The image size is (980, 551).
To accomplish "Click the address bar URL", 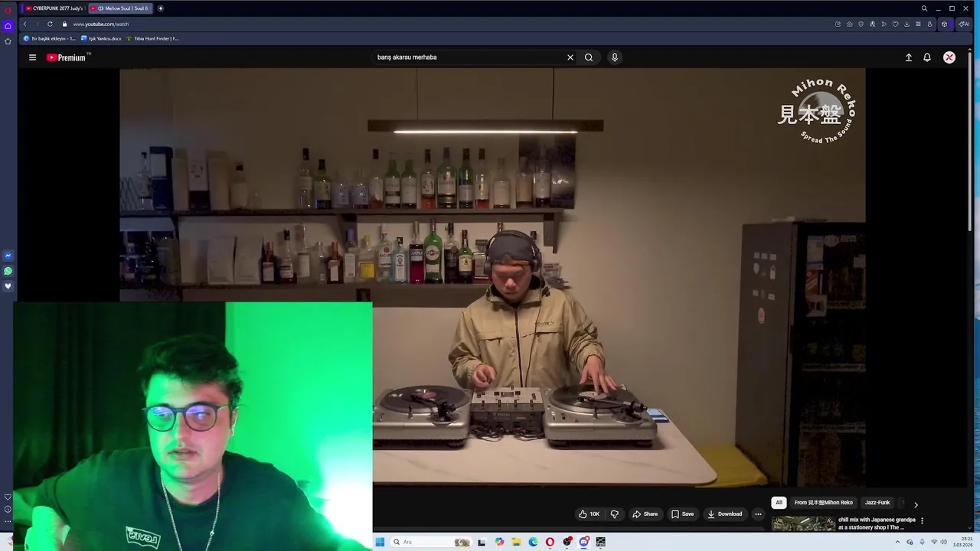I will (x=100, y=24).
